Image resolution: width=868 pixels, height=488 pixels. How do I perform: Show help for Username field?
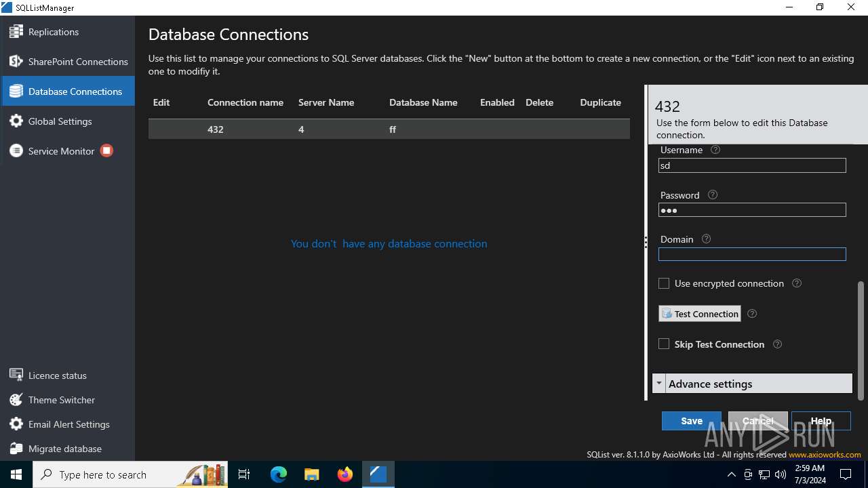(715, 150)
